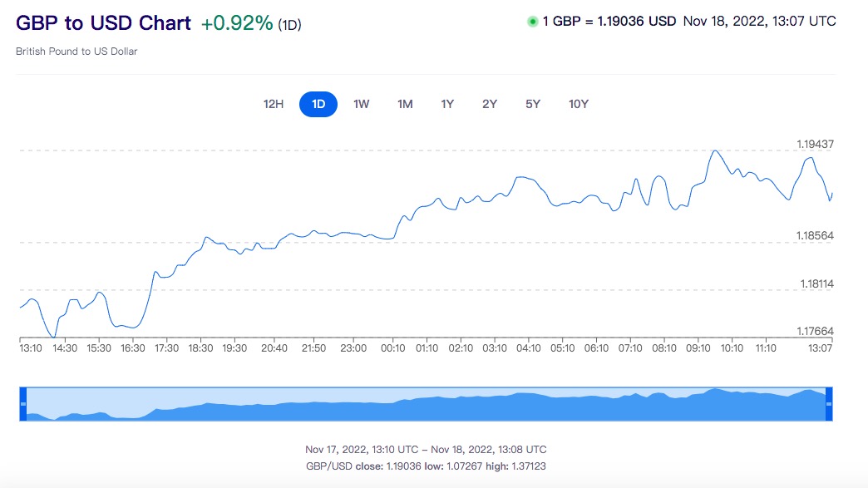Select the 5Y time range
Image resolution: width=868 pixels, height=488 pixels.
point(533,104)
